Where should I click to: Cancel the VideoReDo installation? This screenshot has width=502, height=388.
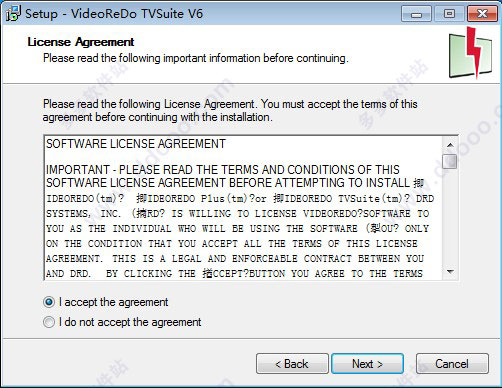point(452,364)
